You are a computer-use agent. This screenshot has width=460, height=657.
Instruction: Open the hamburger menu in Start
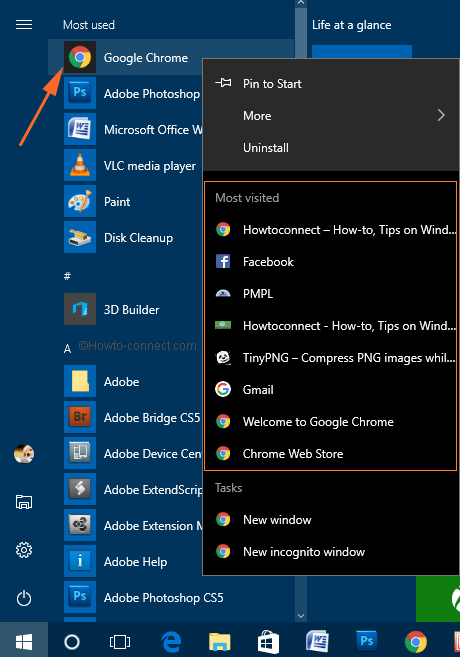[24, 25]
